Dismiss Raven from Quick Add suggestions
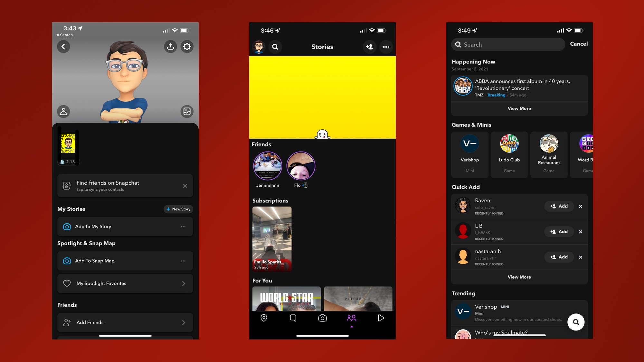This screenshot has height=362, width=644. point(581,206)
